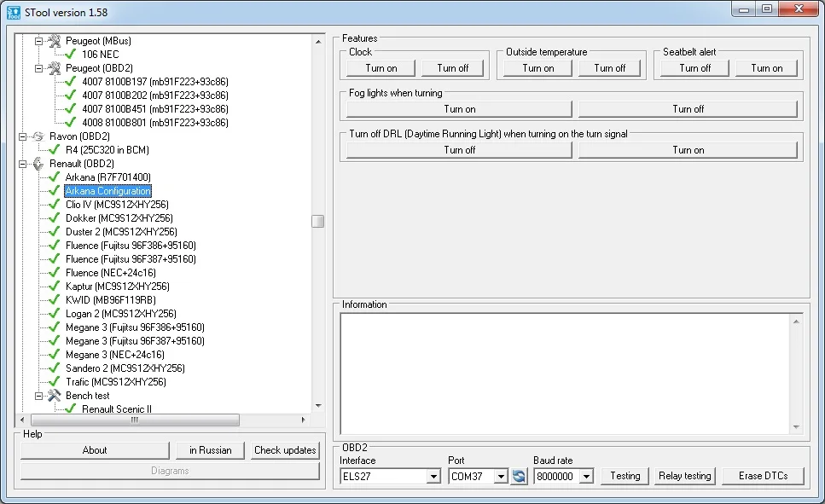
Task: Click the Relay testing button
Action: (x=684, y=476)
